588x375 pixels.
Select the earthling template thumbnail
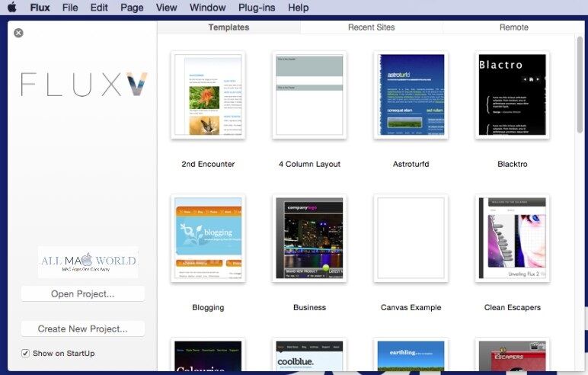pyautogui.click(x=411, y=354)
